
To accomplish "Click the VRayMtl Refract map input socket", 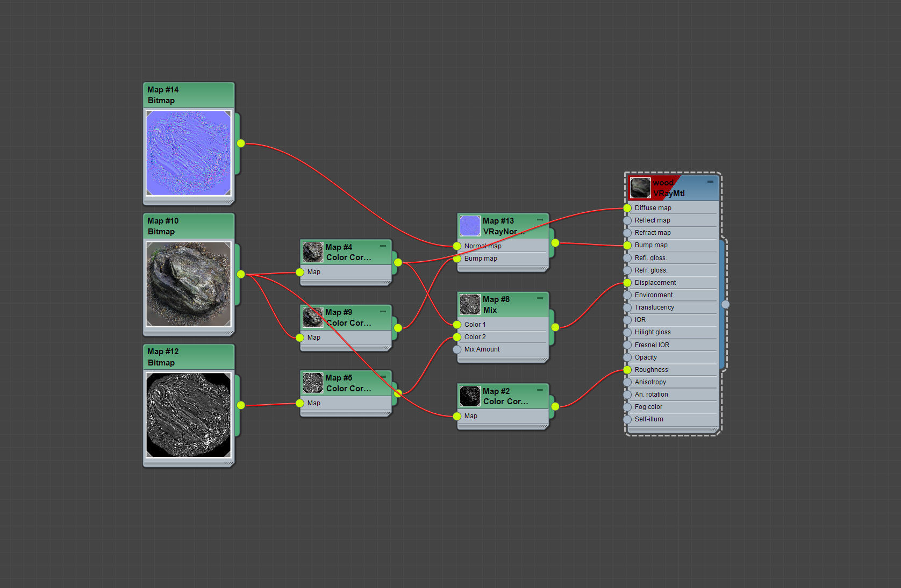I will (x=627, y=233).
